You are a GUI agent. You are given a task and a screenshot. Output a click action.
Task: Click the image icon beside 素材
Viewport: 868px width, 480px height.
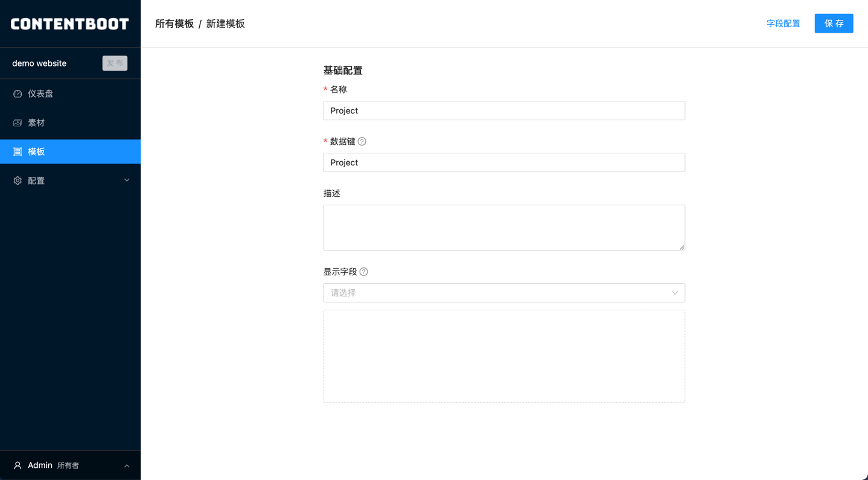18,123
